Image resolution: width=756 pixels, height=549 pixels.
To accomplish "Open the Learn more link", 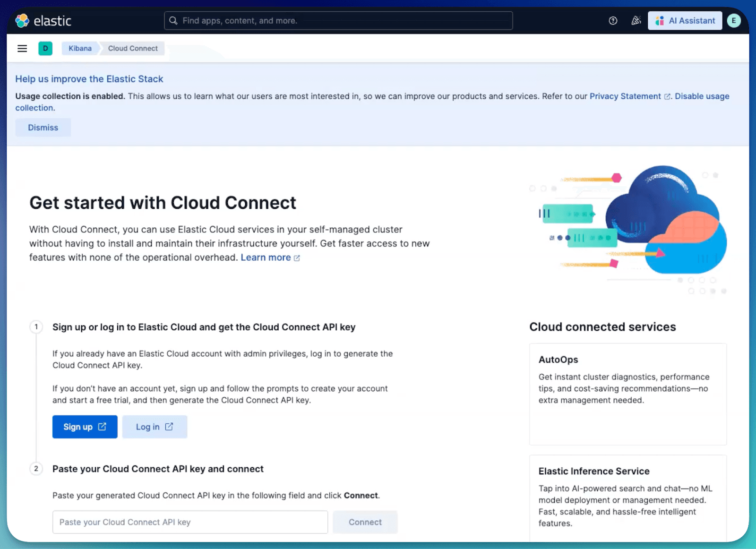I will click(266, 257).
